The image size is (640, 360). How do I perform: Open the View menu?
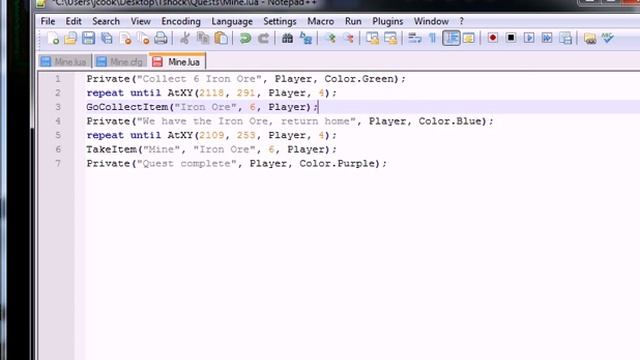[x=140, y=21]
